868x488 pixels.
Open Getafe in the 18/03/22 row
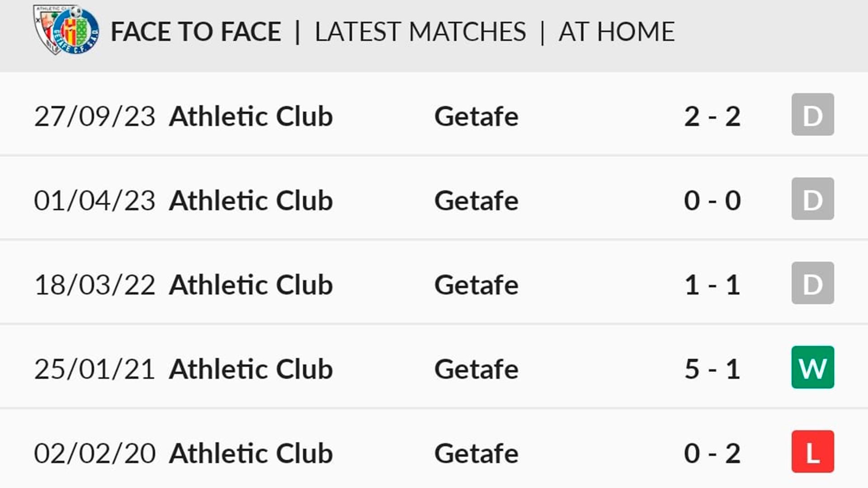[x=476, y=285]
